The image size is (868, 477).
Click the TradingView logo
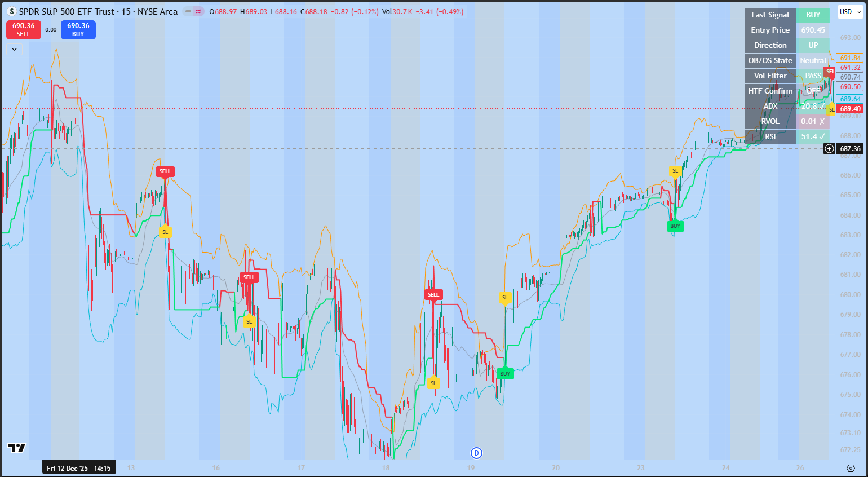click(17, 448)
